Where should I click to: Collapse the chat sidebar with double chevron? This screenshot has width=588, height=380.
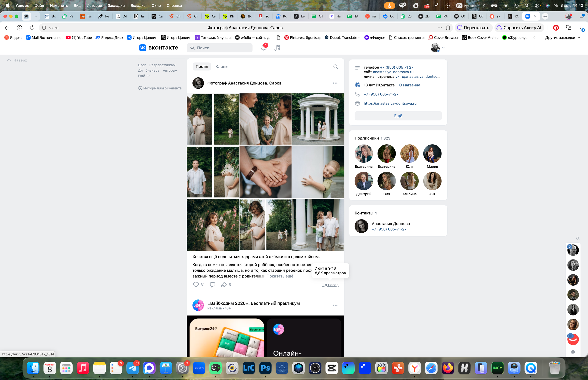click(577, 238)
